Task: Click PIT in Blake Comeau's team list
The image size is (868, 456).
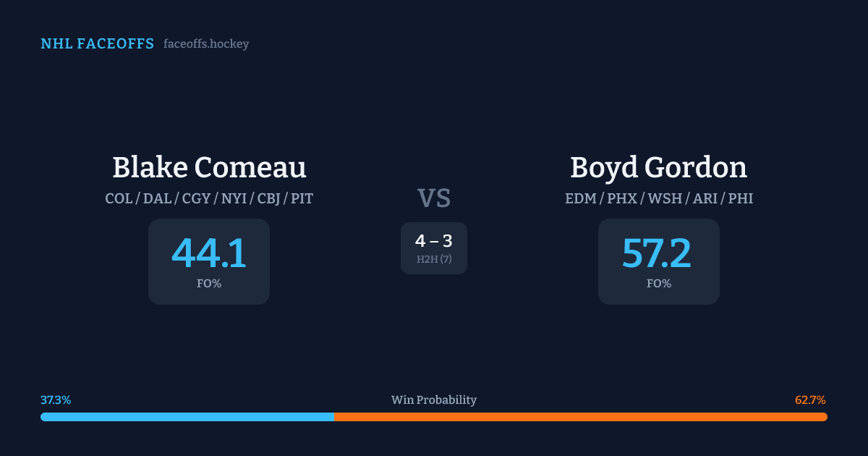Action: 302,198
